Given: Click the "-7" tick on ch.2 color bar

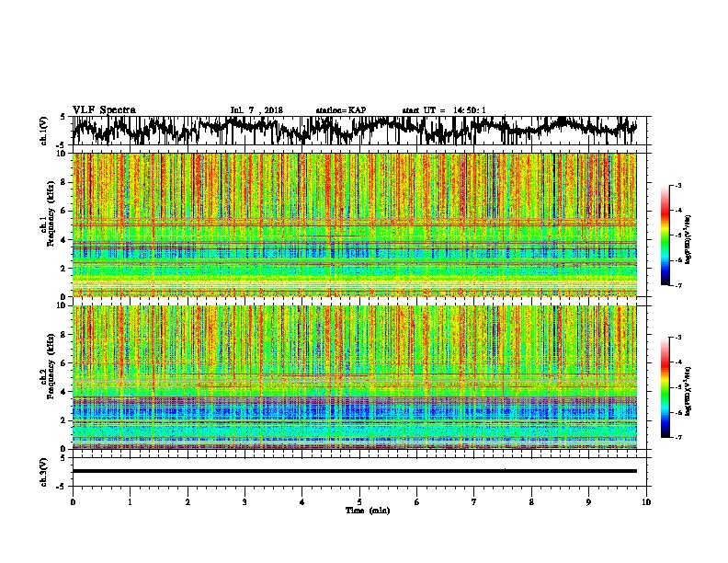Looking at the screenshot, I should tap(677, 437).
